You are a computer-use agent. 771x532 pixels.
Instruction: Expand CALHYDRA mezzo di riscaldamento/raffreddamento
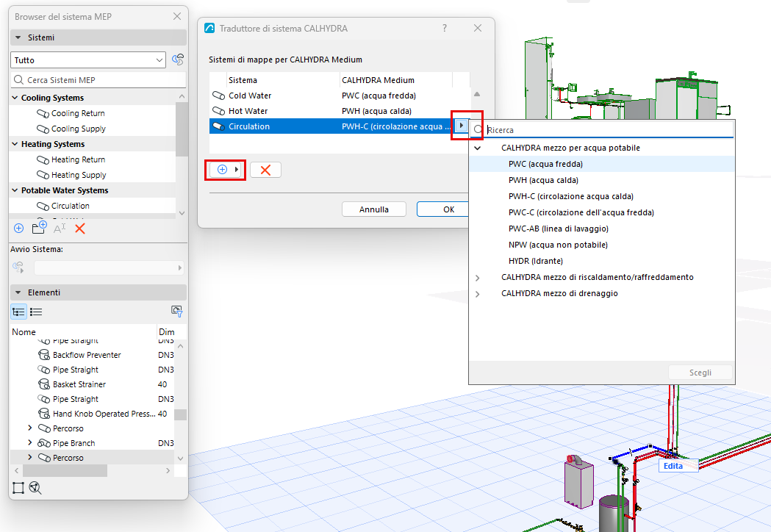(478, 278)
